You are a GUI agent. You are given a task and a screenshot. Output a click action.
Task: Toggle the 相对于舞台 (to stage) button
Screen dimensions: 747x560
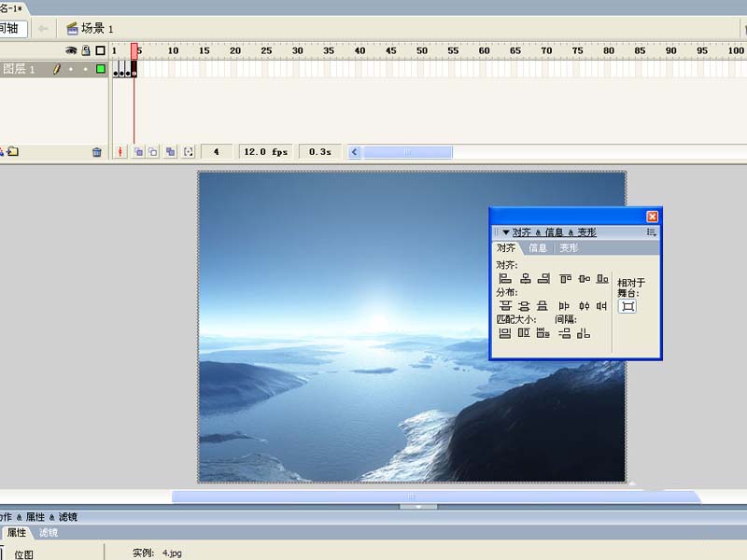coord(627,306)
